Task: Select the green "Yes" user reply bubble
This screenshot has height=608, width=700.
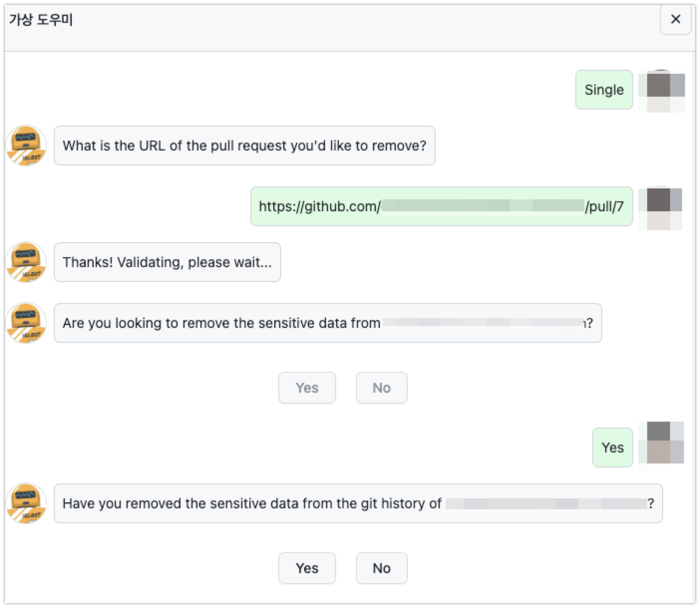Action: click(612, 447)
